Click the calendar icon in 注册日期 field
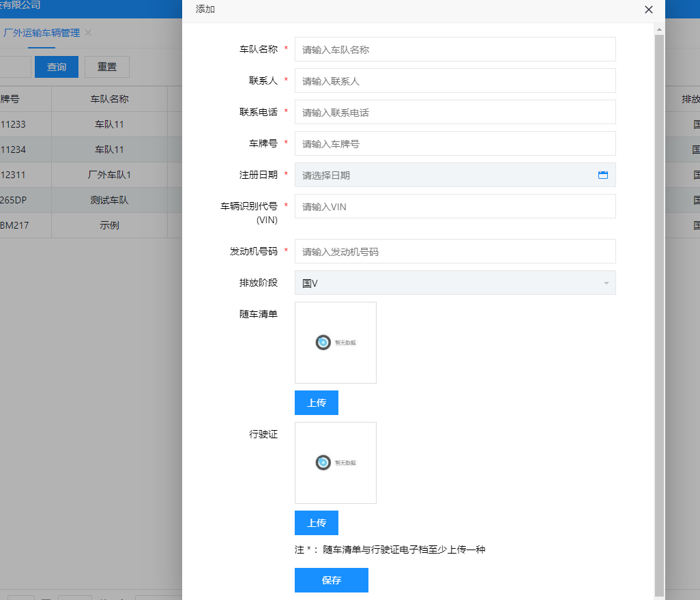700x600 pixels. (x=602, y=175)
